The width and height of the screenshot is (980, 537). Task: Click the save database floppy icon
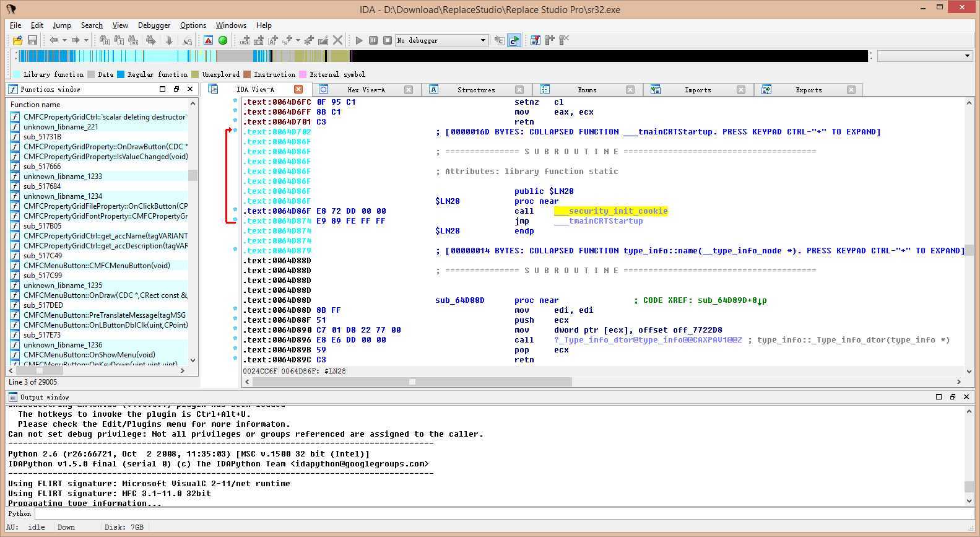pyautogui.click(x=32, y=40)
